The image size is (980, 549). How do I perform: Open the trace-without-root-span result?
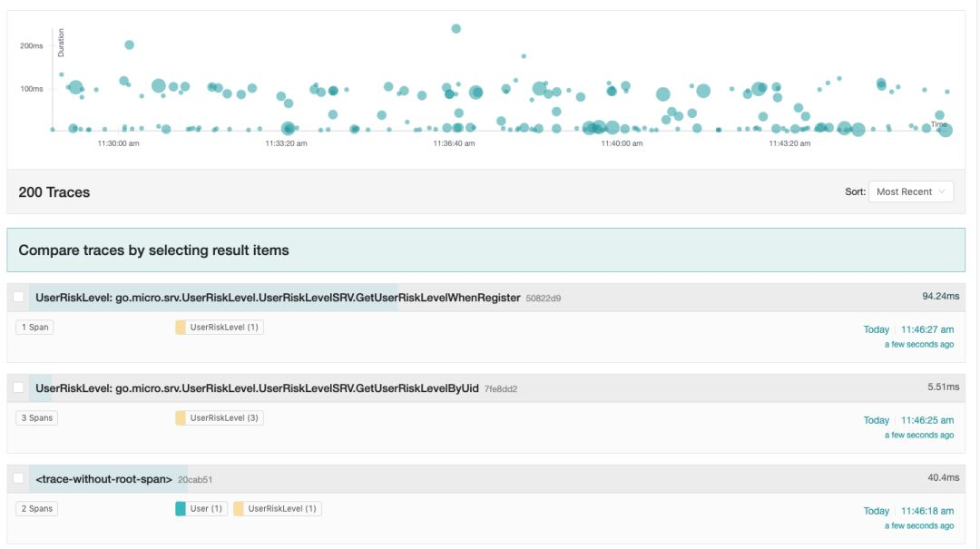[x=103, y=479]
